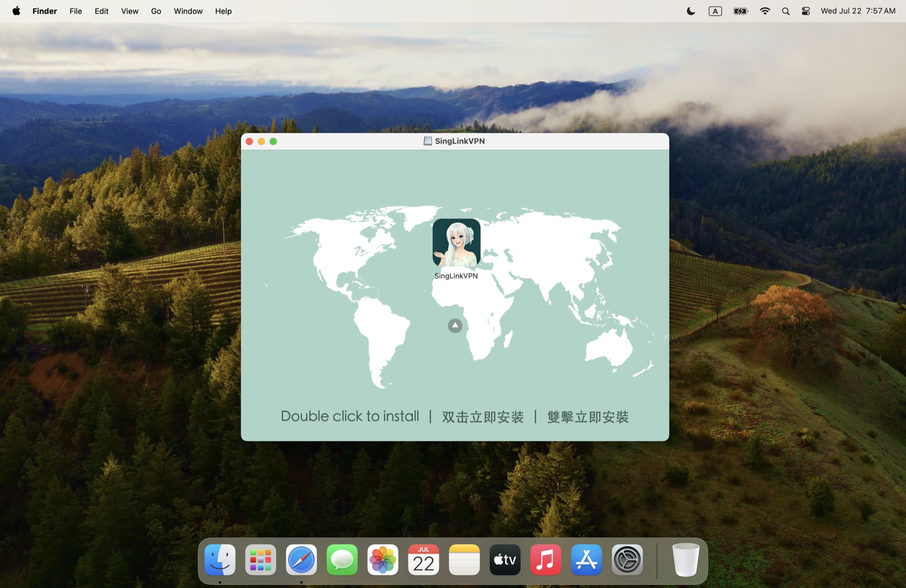Open System Settings from the Dock

coord(627,560)
